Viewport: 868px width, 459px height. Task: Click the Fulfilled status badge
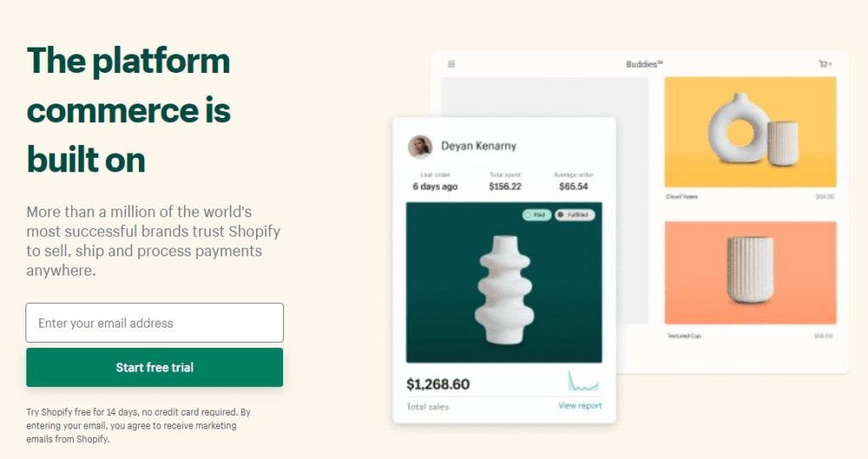pos(575,215)
